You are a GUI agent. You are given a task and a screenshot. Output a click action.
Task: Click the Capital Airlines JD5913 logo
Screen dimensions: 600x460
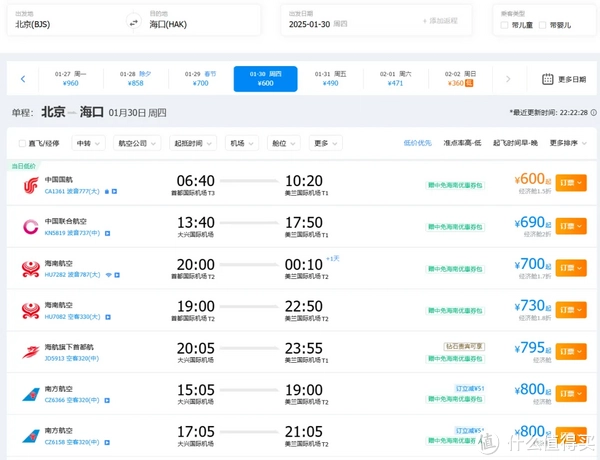(x=31, y=351)
